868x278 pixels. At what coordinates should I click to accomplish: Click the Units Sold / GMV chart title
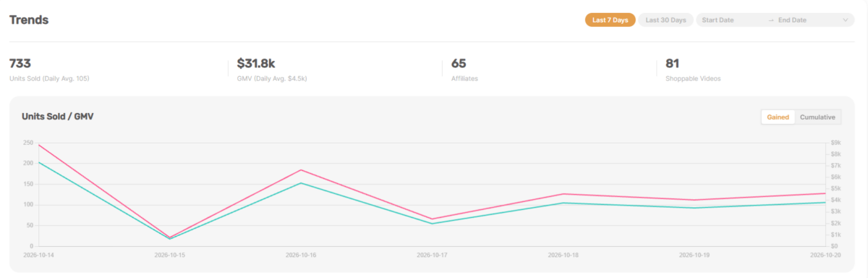click(x=58, y=117)
